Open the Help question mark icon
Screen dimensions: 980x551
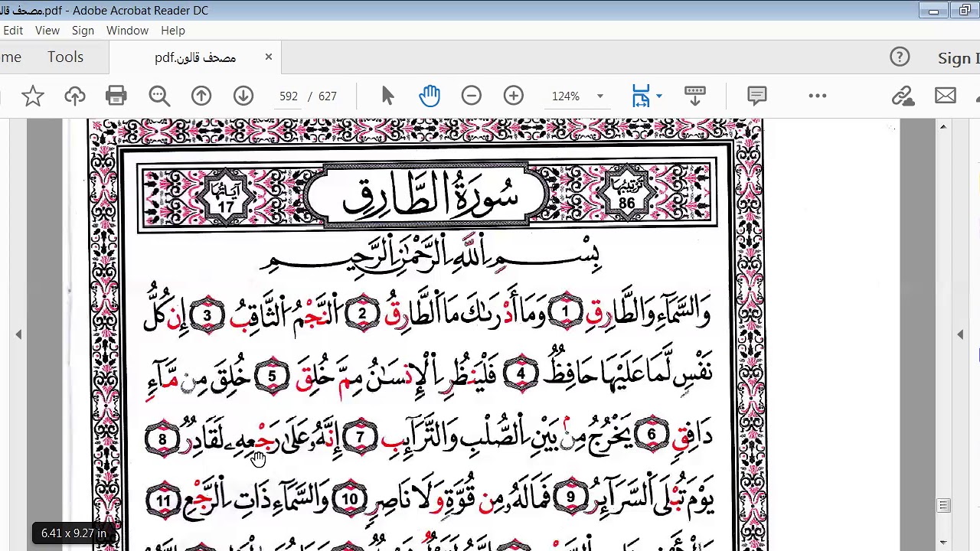point(900,57)
